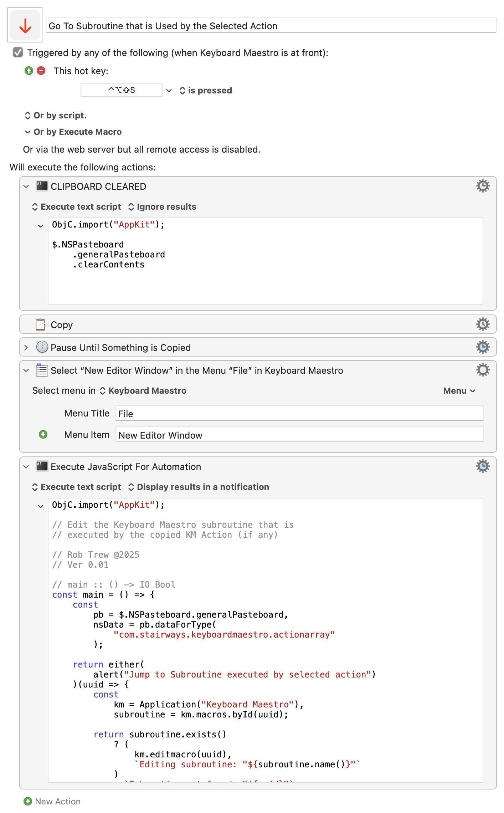504x813 pixels.
Task: Collapse the CLIPBOARD CLEARED action
Action: pos(26,186)
